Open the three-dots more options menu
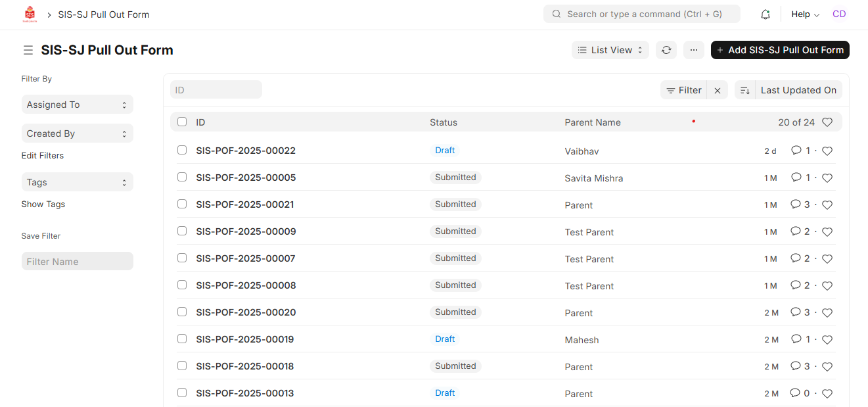This screenshot has width=868, height=407. pyautogui.click(x=693, y=50)
